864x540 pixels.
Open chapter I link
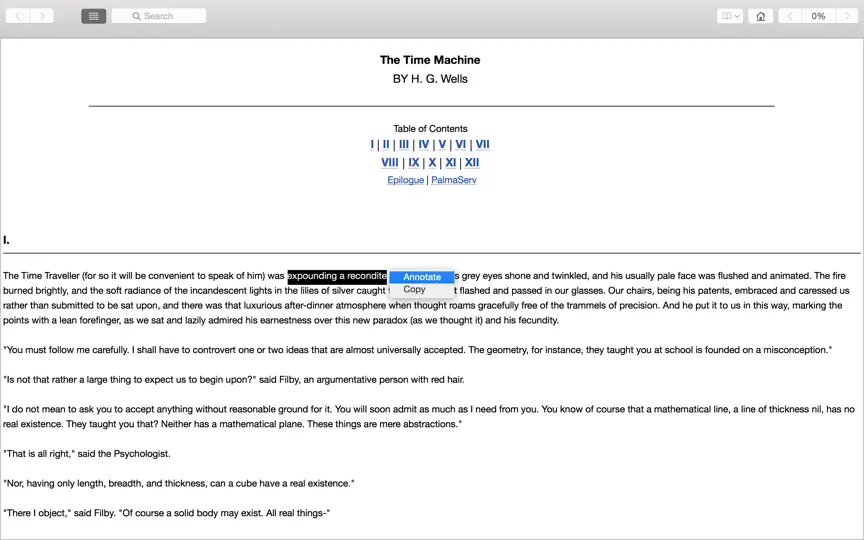click(x=372, y=144)
